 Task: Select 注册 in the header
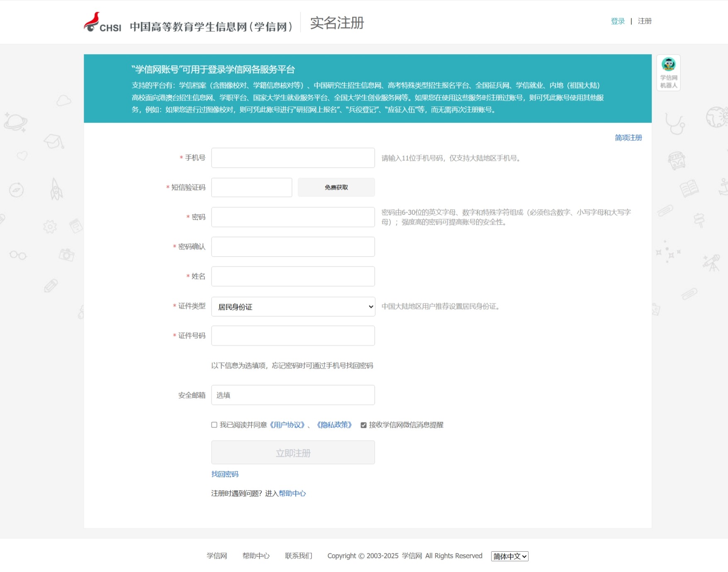645,21
